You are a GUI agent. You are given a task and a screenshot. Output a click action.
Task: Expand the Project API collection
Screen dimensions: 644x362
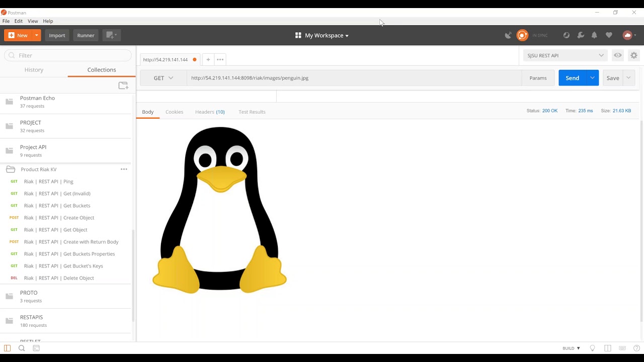[65, 151]
